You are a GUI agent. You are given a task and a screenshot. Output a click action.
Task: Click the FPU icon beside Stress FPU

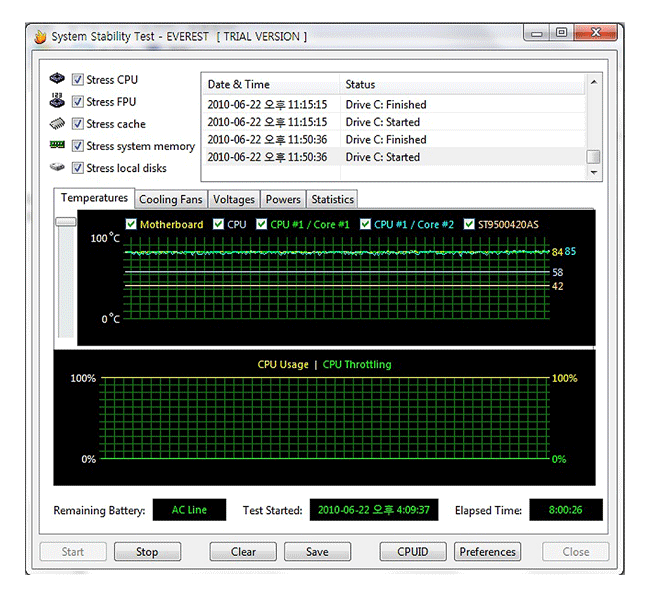[x=57, y=100]
